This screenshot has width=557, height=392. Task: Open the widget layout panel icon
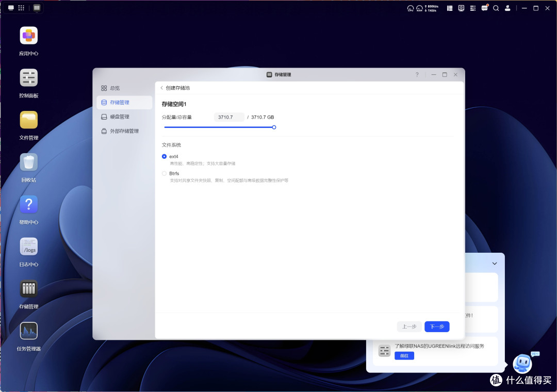click(x=450, y=8)
